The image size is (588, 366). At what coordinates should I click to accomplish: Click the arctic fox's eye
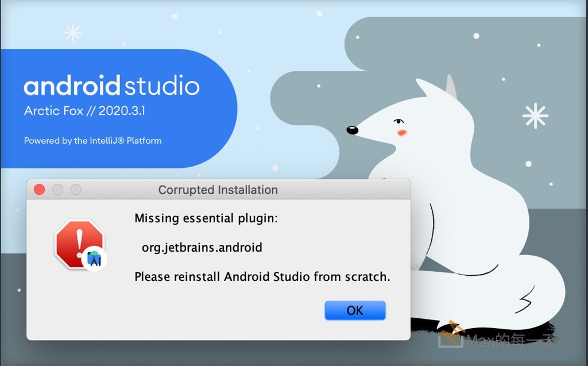(x=398, y=121)
